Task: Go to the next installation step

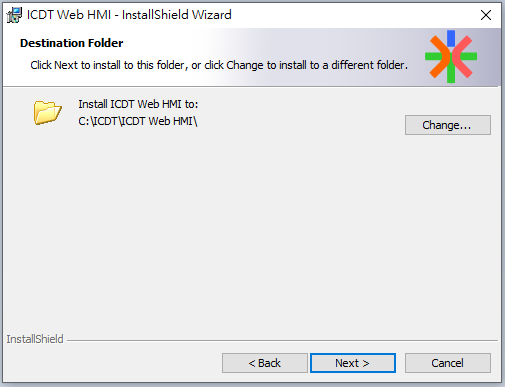Action: (x=353, y=363)
